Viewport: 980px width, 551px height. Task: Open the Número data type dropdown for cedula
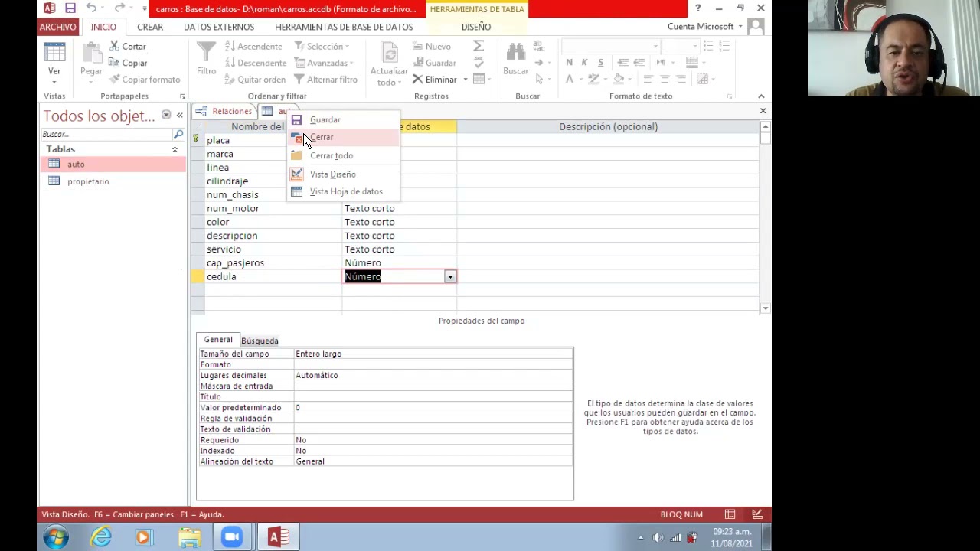[450, 276]
